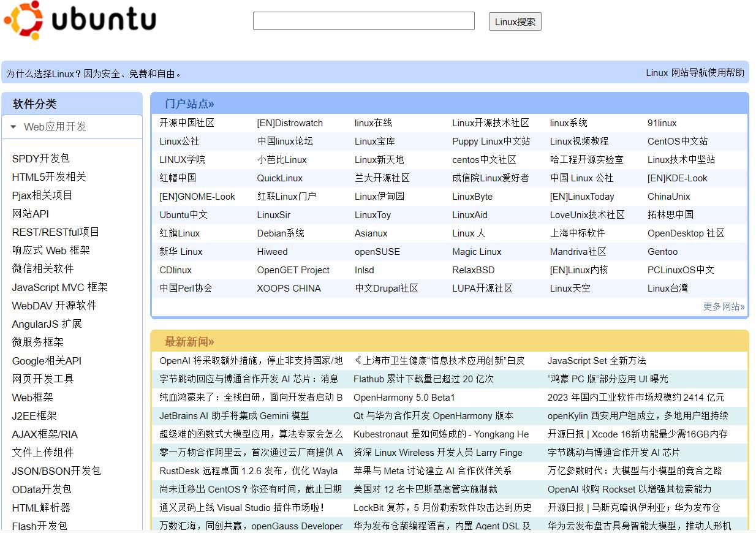Visit Gentoo portal link
The width and height of the screenshot is (756, 533).
coord(663,252)
